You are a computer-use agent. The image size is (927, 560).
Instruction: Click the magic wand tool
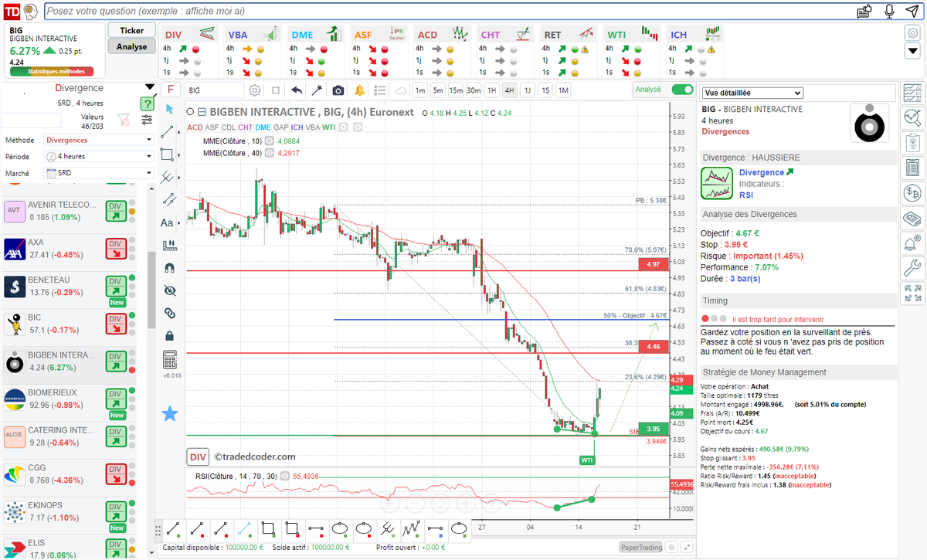pyautogui.click(x=317, y=90)
